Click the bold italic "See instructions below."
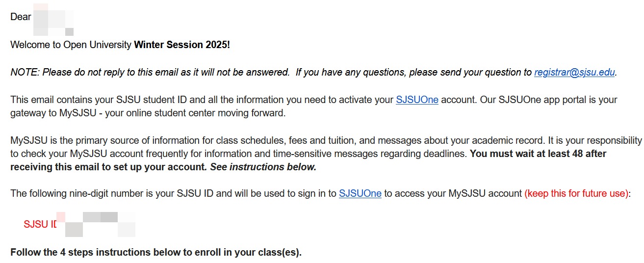The width and height of the screenshot is (644, 263). (x=263, y=167)
